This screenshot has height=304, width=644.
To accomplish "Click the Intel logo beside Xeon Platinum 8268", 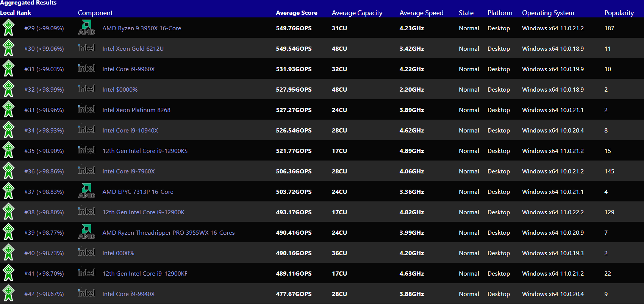I will pos(86,109).
